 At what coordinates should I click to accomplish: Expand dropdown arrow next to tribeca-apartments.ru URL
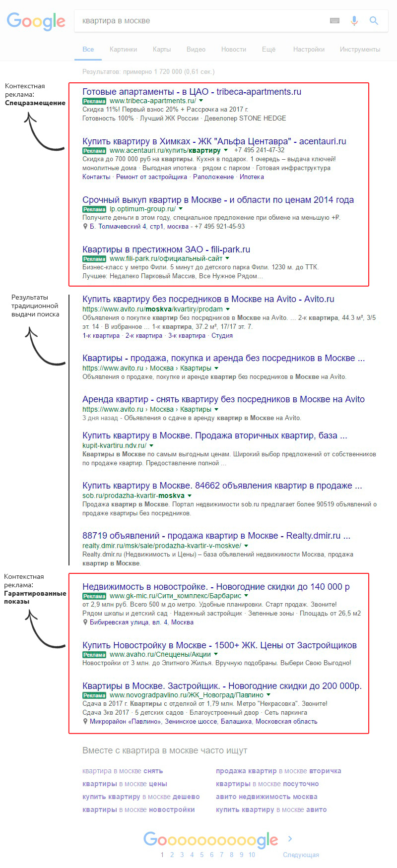201,101
